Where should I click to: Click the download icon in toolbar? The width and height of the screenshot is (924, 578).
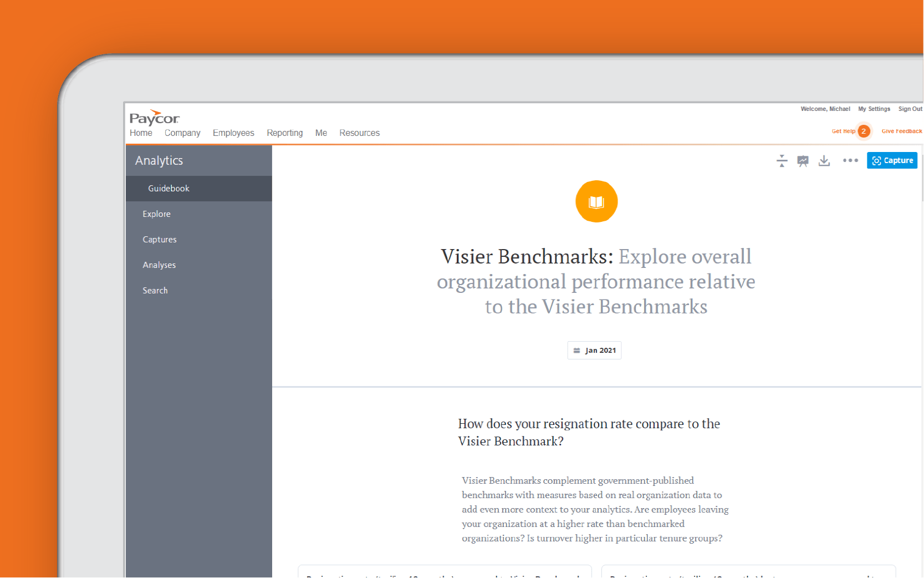(x=824, y=161)
